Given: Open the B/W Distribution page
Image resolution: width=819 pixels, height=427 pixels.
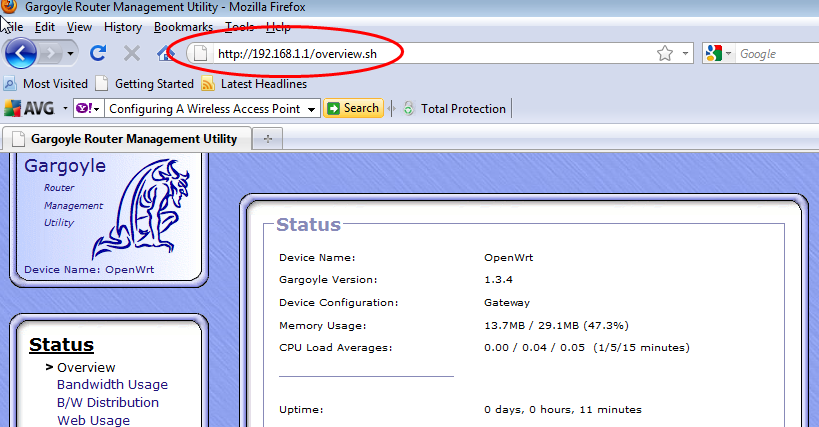Looking at the screenshot, I should (108, 402).
